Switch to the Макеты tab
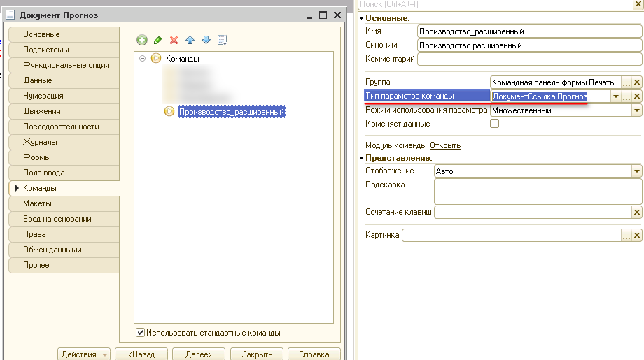The height and width of the screenshot is (360, 644). 38,203
